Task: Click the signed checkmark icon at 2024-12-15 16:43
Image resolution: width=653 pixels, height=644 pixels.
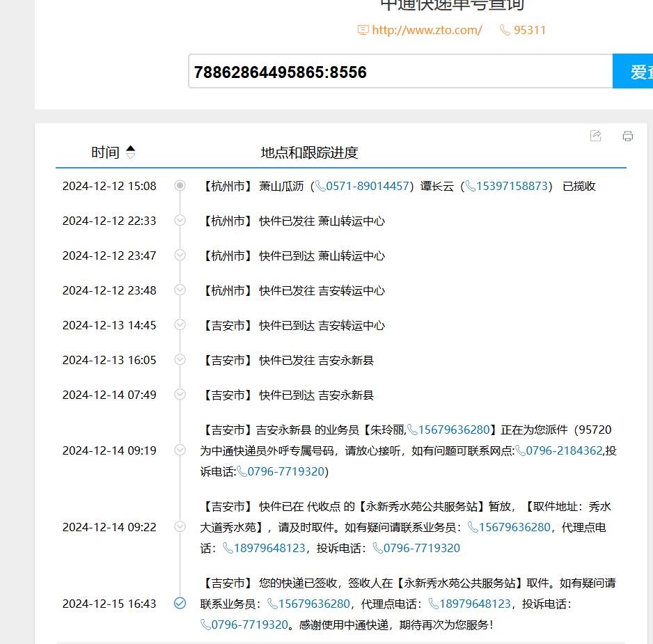Action: pyautogui.click(x=180, y=603)
